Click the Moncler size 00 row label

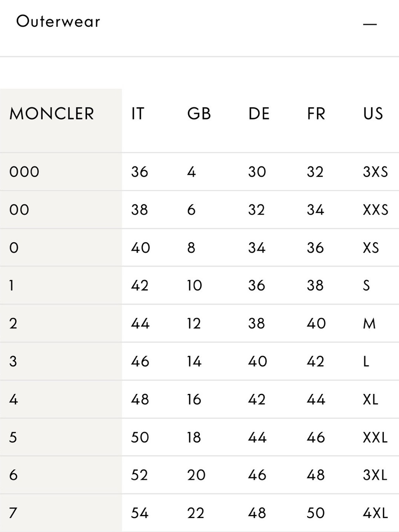[x=19, y=210]
